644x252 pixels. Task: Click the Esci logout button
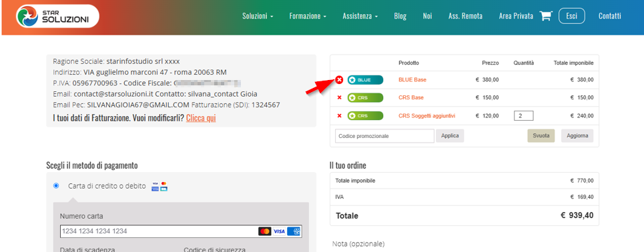coord(572,16)
